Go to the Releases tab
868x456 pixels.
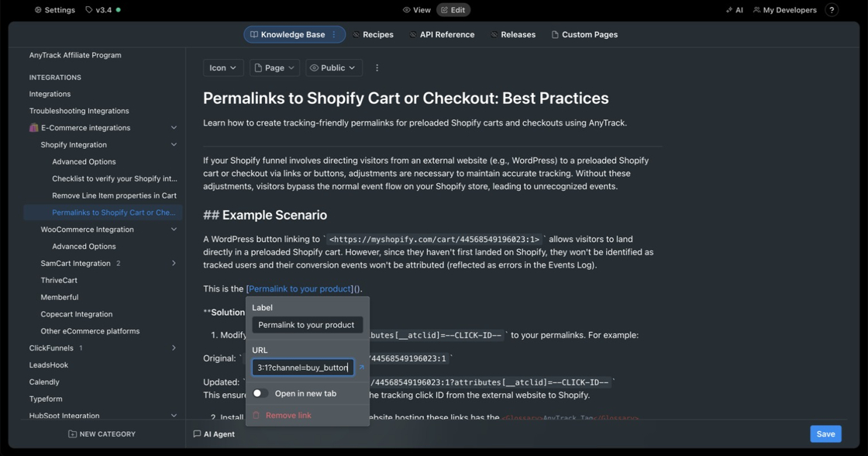coord(512,35)
